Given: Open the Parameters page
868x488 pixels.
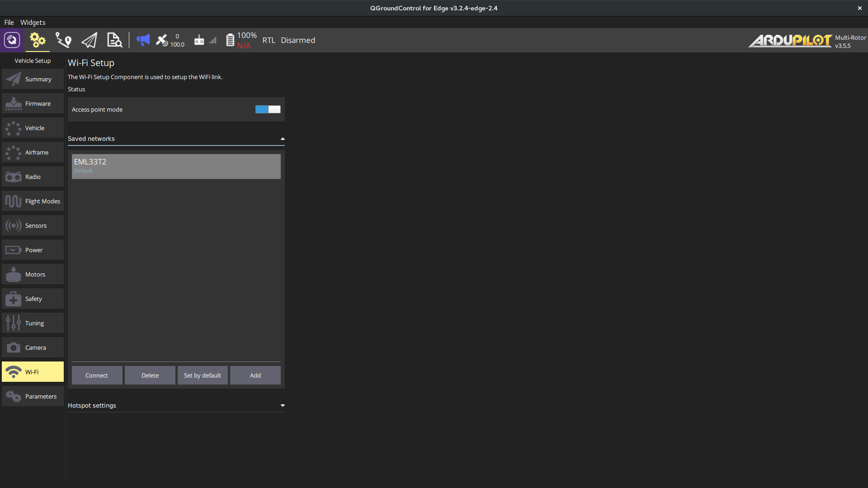Looking at the screenshot, I should coord(33,396).
